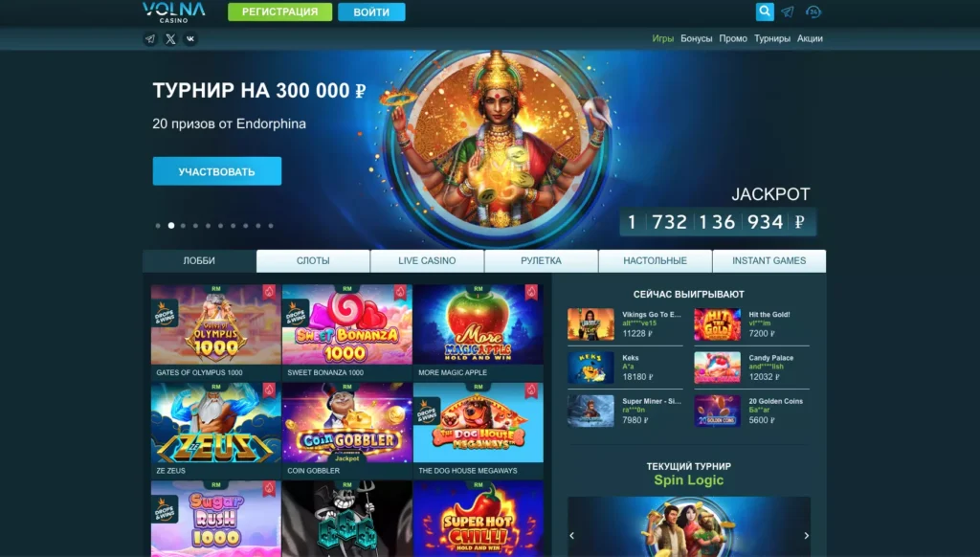Favorite Gates of Olympus 1000 via flame icon
The image size is (980, 557).
[x=269, y=292]
